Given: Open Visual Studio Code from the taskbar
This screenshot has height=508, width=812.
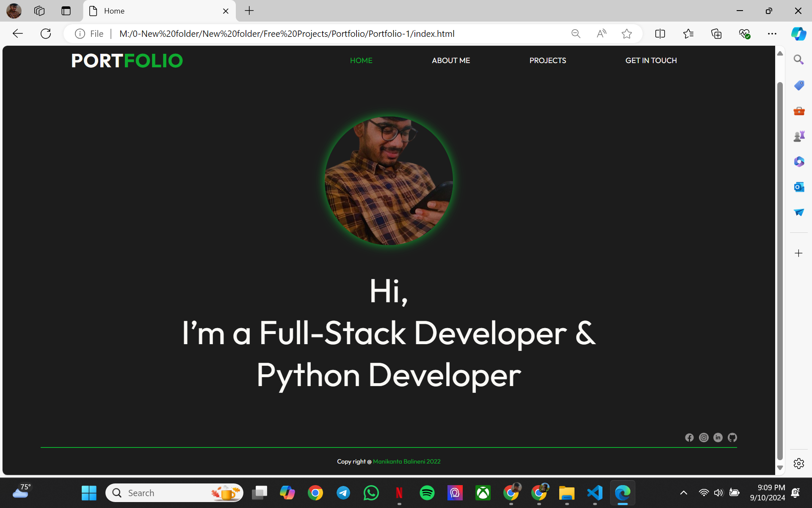Looking at the screenshot, I should tap(595, 493).
